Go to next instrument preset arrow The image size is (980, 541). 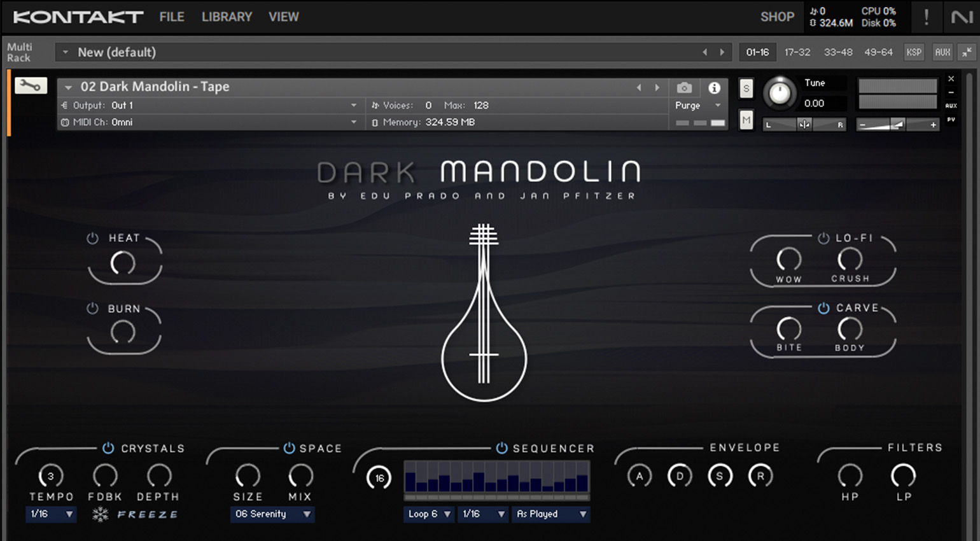pos(657,88)
